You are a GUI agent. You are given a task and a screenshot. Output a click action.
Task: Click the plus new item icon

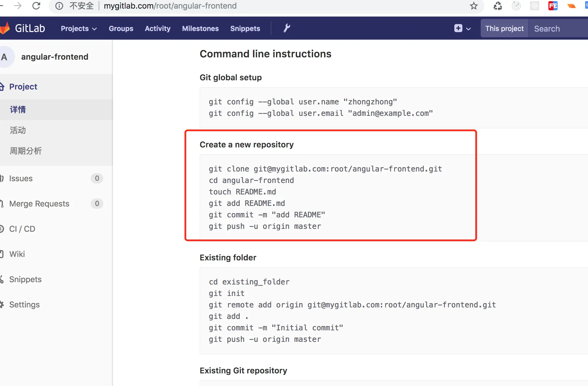458,28
